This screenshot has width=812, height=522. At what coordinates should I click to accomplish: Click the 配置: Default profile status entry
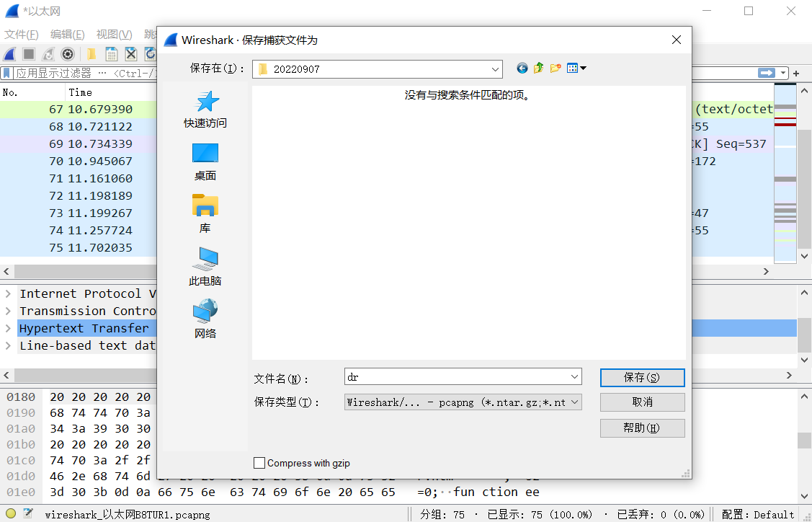pyautogui.click(x=758, y=514)
